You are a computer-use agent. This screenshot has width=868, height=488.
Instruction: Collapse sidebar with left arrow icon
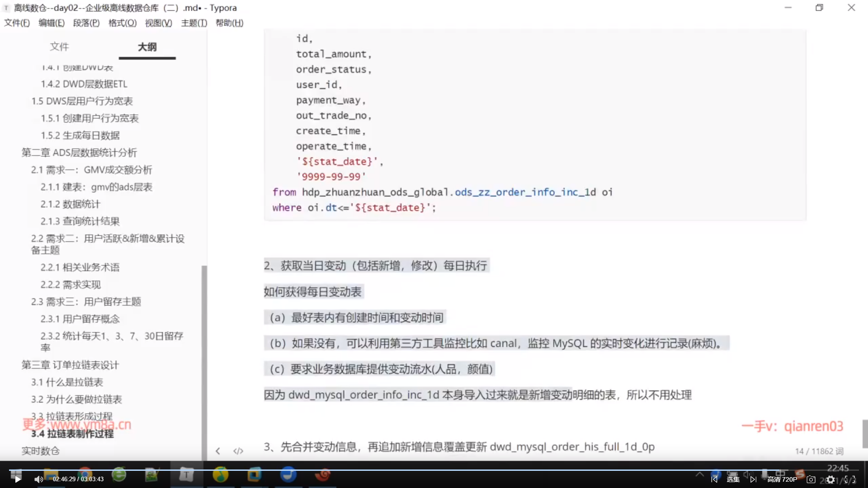[218, 451]
